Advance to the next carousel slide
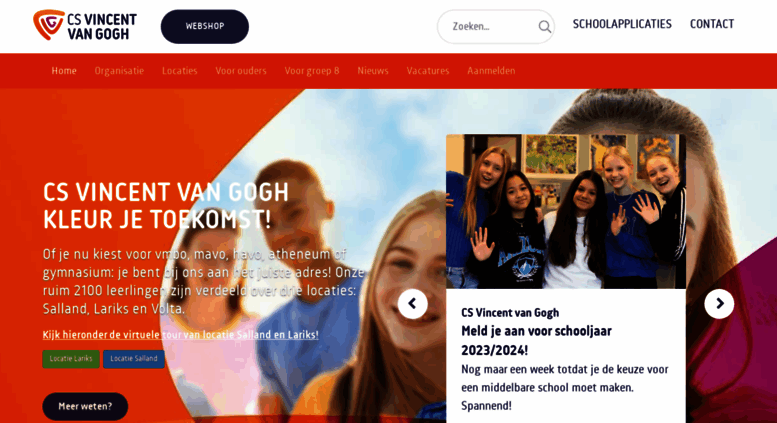The image size is (777, 423). pyautogui.click(x=719, y=304)
